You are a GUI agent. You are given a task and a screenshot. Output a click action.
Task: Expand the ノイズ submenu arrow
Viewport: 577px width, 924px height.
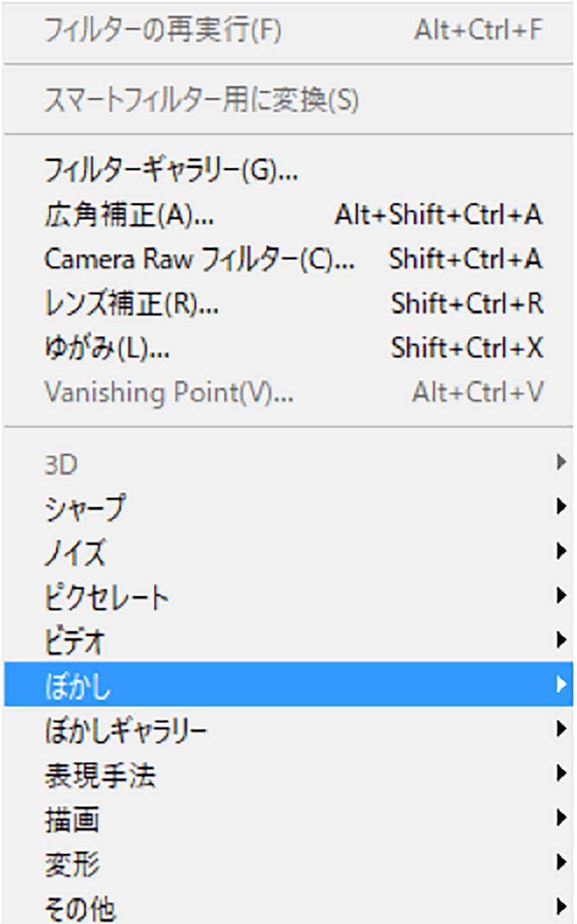tap(561, 551)
